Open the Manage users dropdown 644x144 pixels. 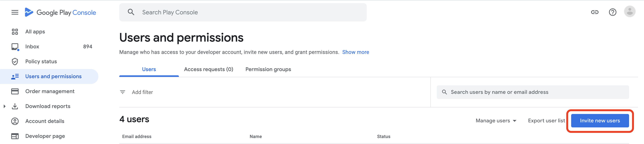point(496,121)
